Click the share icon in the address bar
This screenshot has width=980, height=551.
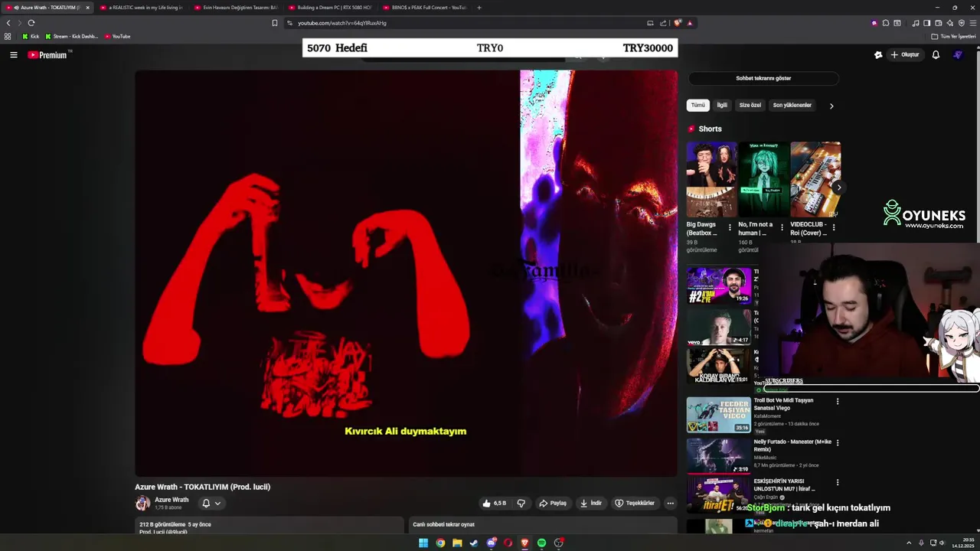click(x=664, y=23)
